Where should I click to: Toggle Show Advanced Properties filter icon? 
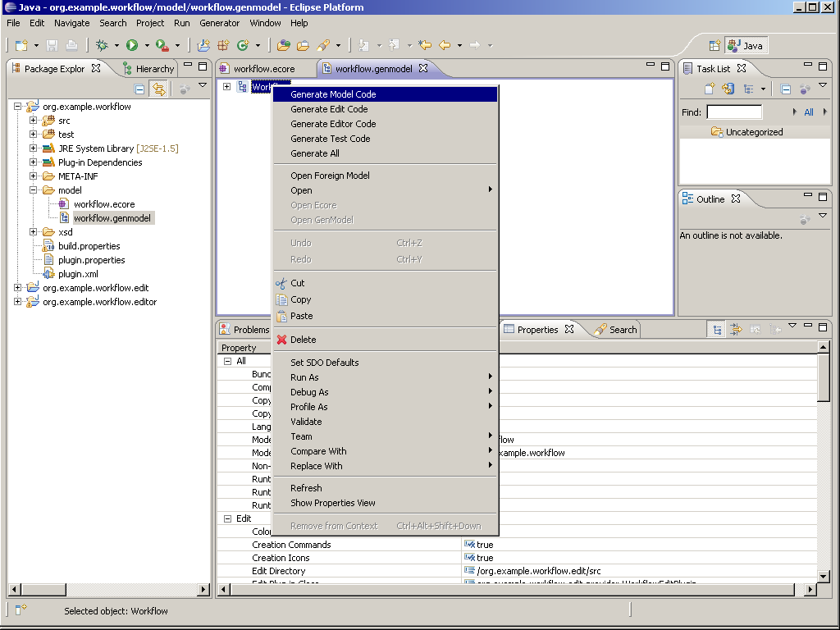coord(736,330)
